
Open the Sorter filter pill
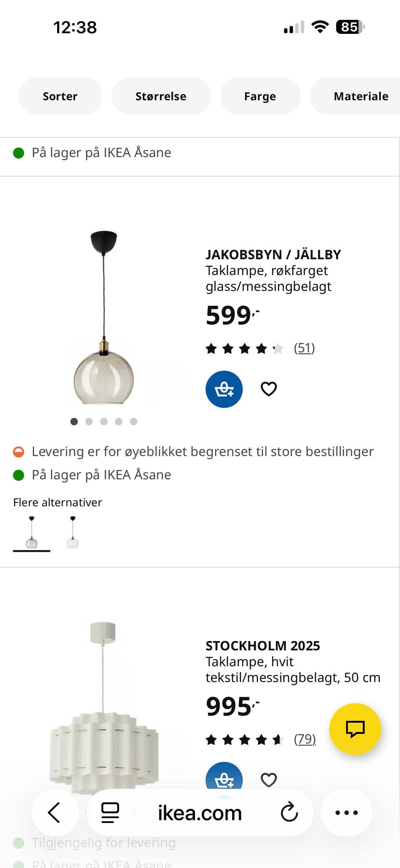[60, 96]
